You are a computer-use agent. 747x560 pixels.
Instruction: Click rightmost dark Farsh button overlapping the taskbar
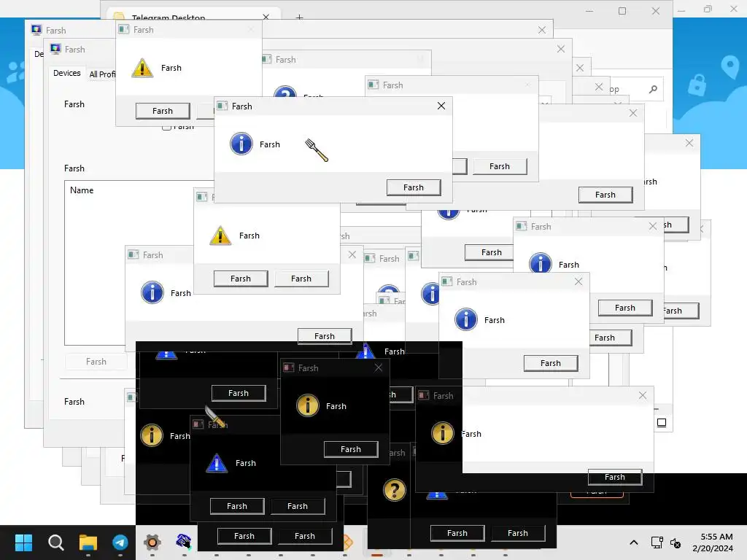[518, 533]
